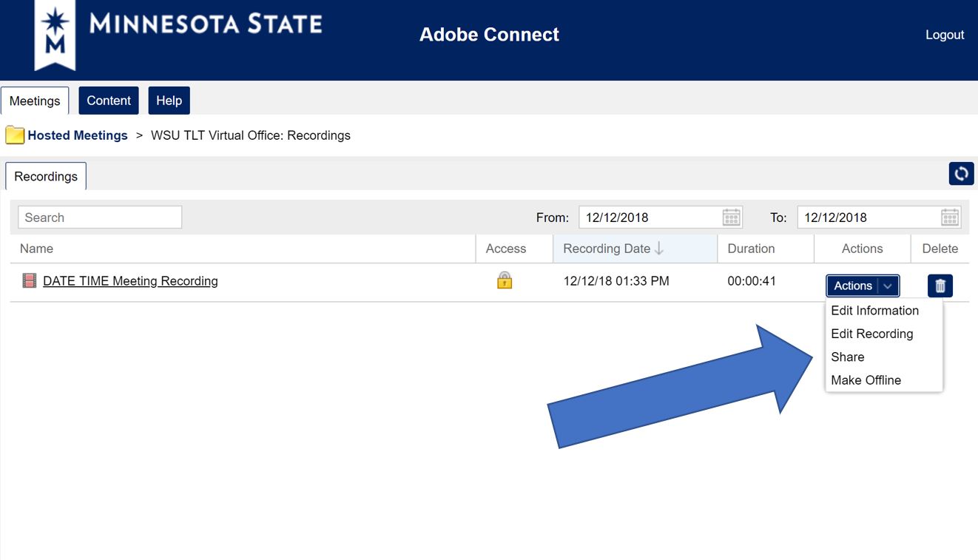Viewport: 978px width, 560px height.
Task: Click the trash delete icon
Action: click(x=940, y=286)
